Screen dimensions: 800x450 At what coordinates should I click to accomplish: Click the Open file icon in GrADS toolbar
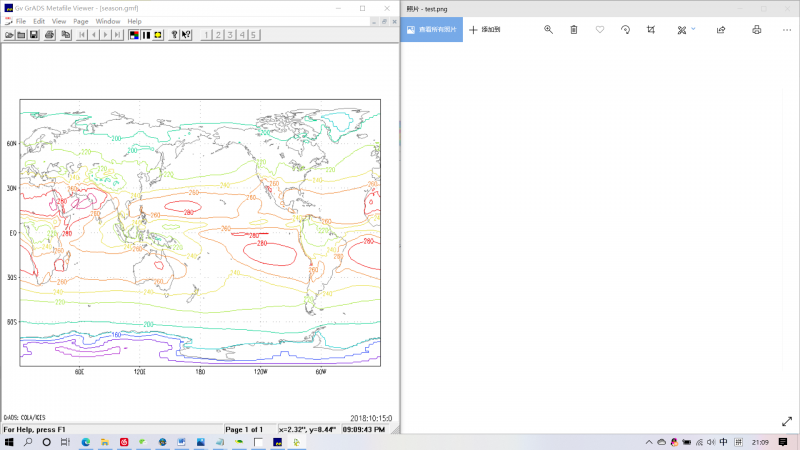[x=9, y=35]
